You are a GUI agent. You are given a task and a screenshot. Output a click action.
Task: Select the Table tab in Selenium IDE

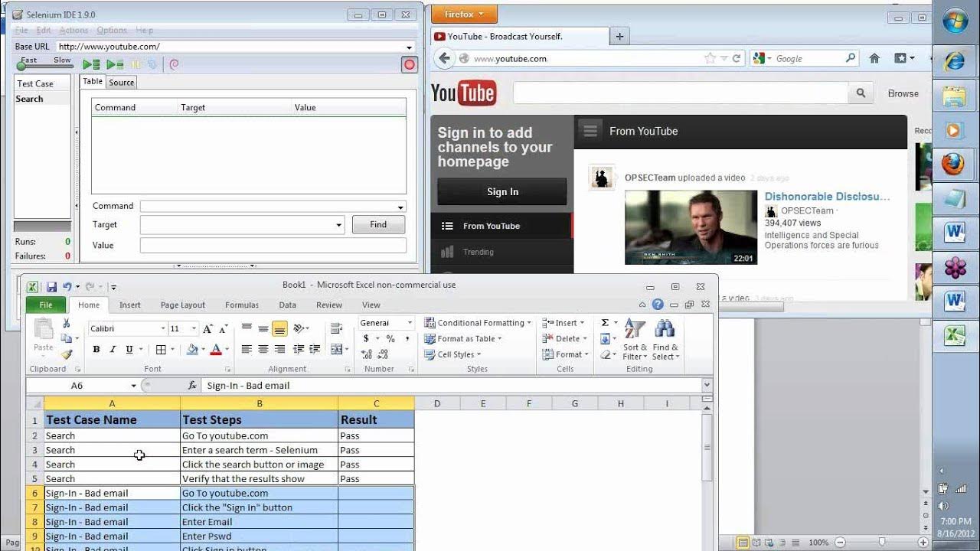coord(93,82)
